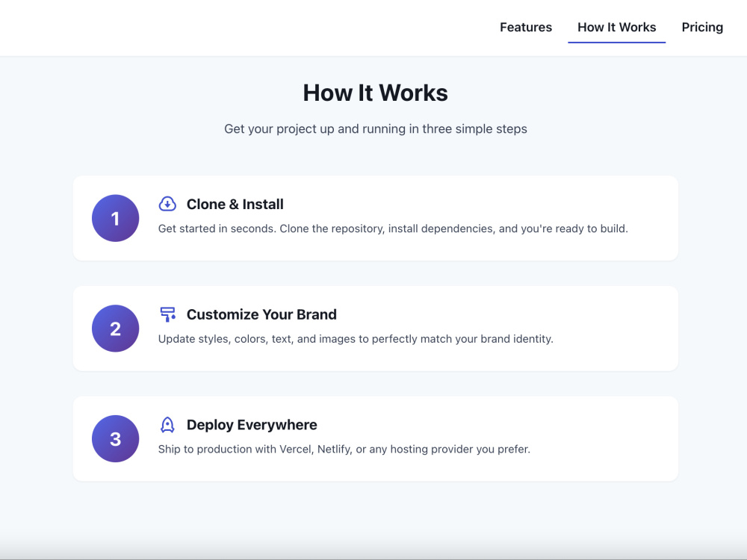747x560 pixels.
Task: Click the subtitle "Get your project up and running"
Action: (376, 129)
